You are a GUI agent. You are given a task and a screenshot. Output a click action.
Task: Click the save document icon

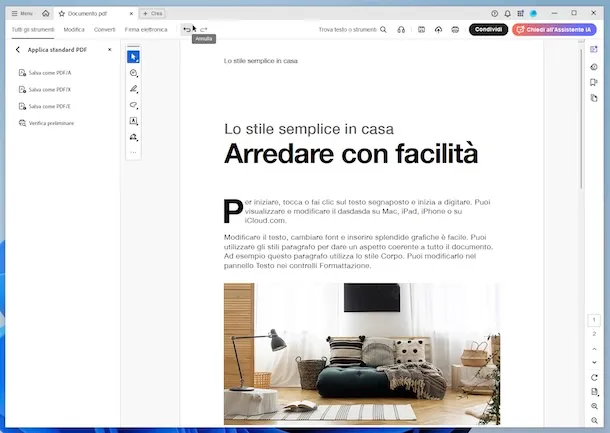point(421,30)
